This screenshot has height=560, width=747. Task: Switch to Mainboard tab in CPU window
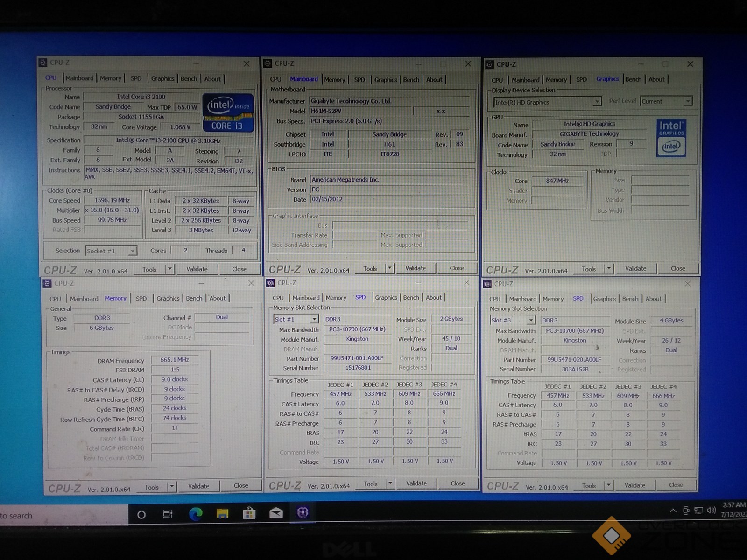coord(79,78)
